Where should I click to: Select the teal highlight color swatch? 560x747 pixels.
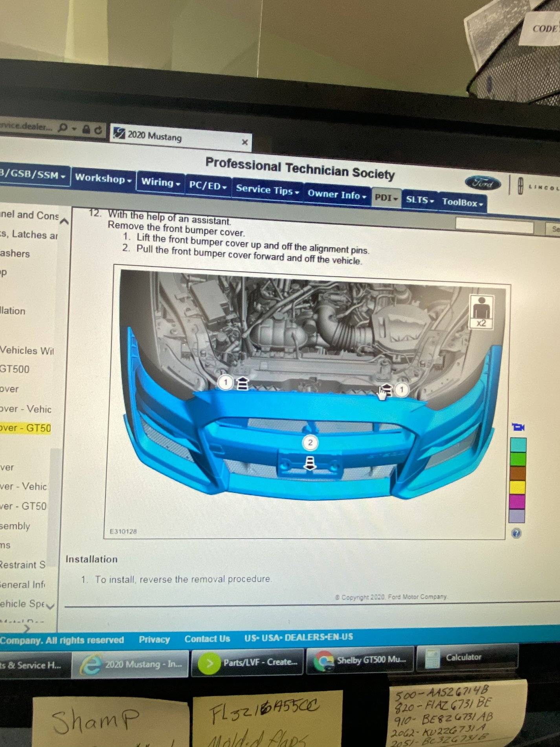pyautogui.click(x=518, y=445)
